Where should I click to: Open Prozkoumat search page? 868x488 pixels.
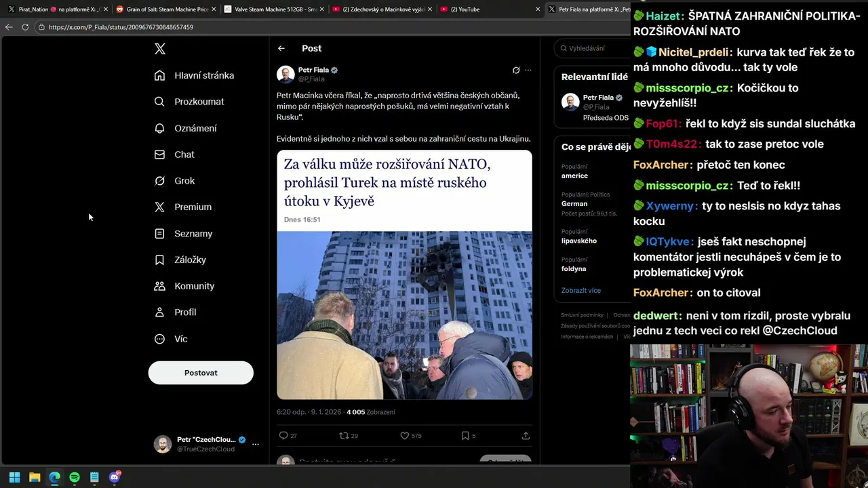[189, 102]
